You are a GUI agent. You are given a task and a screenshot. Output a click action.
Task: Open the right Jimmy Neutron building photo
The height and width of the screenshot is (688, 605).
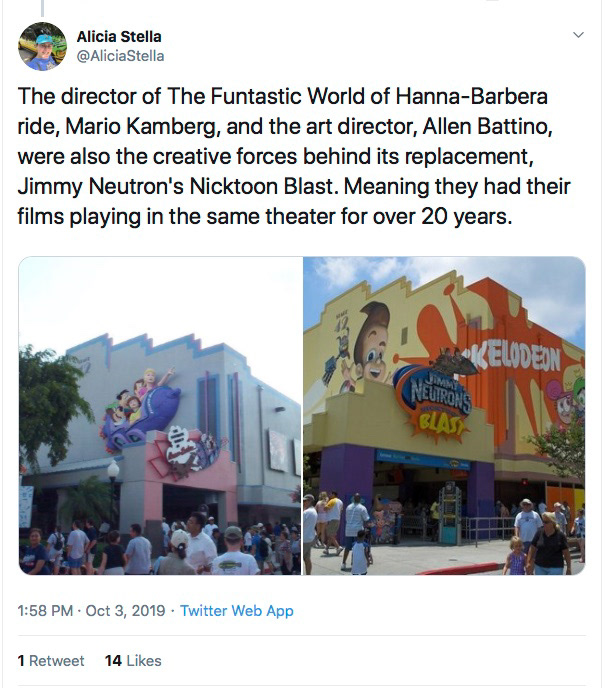coord(444,415)
